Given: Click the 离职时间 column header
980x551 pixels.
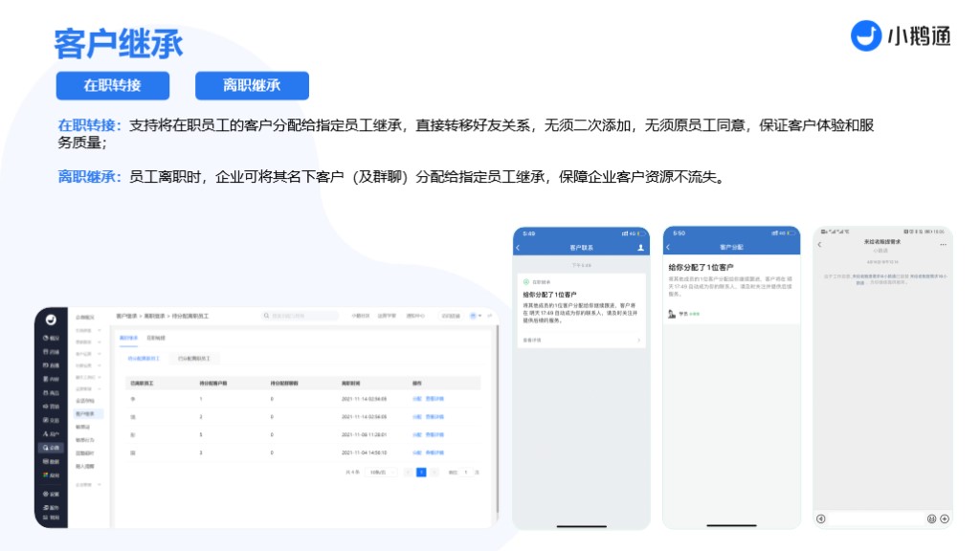Looking at the screenshot, I should pyautogui.click(x=350, y=384).
